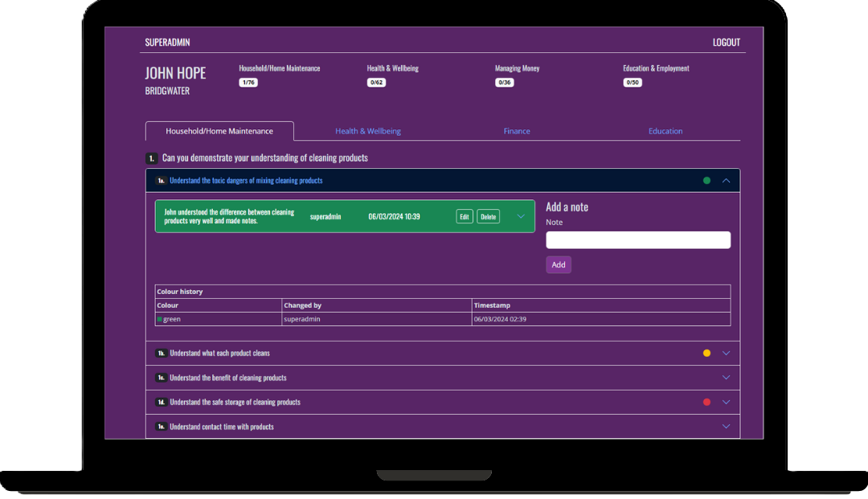Open the Finance tab
Screen dimensions: 868x499
coord(517,131)
